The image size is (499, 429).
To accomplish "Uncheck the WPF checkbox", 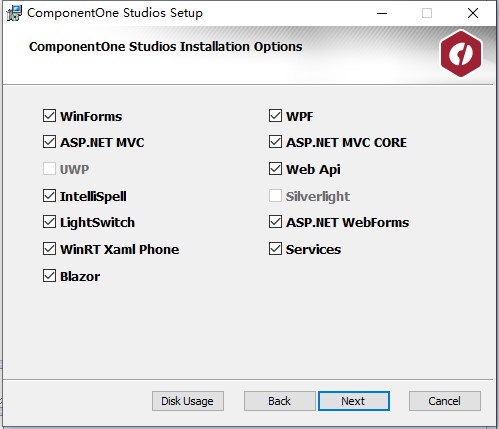I will coord(275,116).
